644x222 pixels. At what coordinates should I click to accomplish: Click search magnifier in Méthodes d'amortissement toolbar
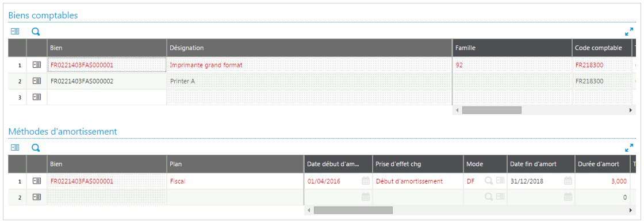pyautogui.click(x=36, y=148)
